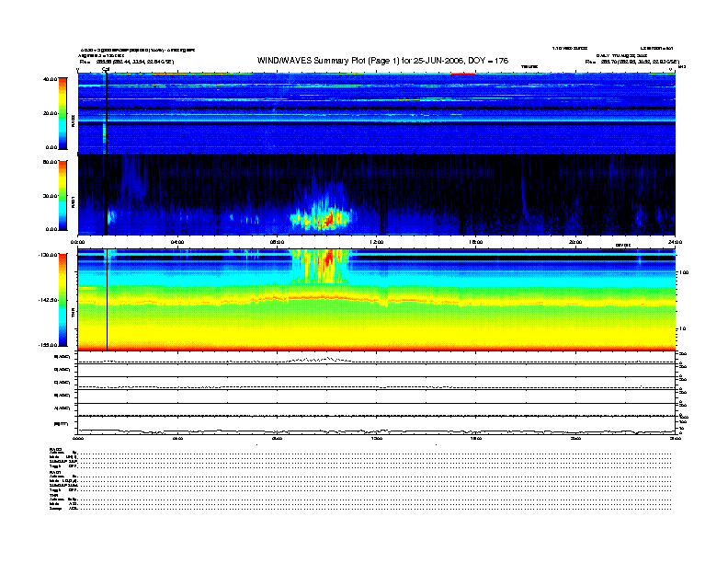Select the -142.50 tick on TNR scale

48,300
